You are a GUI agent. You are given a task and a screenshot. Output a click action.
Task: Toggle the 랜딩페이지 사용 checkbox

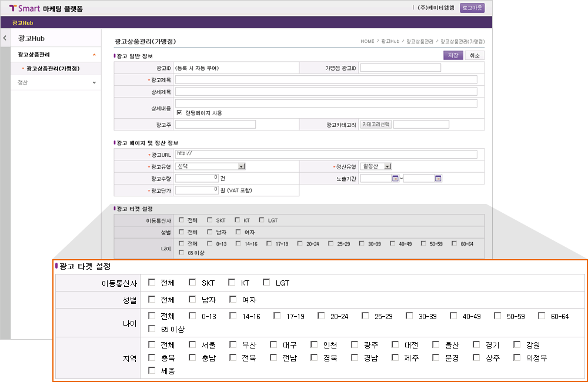(x=179, y=112)
